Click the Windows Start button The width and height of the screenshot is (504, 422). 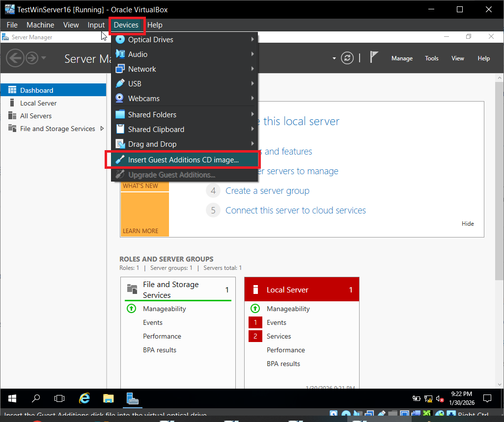point(12,398)
